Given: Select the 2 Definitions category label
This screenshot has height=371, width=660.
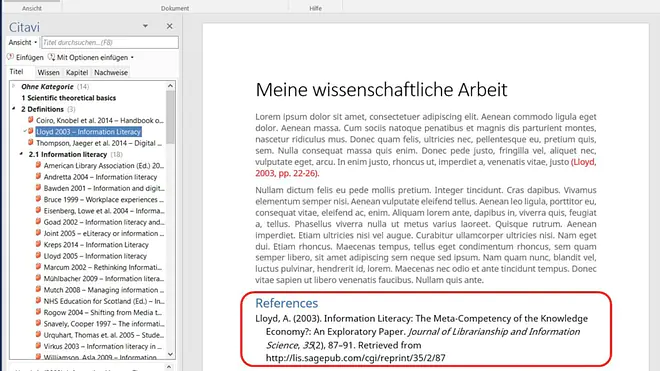Looking at the screenshot, I should pos(43,109).
